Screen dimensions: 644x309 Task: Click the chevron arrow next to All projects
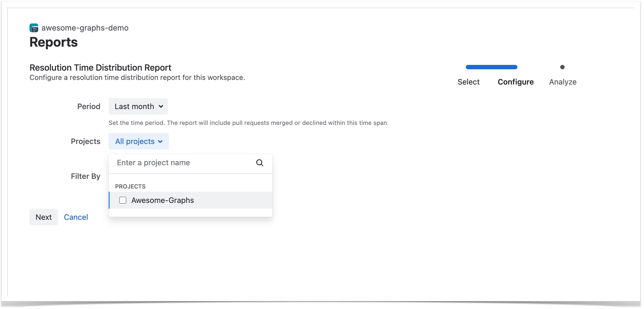coord(160,142)
